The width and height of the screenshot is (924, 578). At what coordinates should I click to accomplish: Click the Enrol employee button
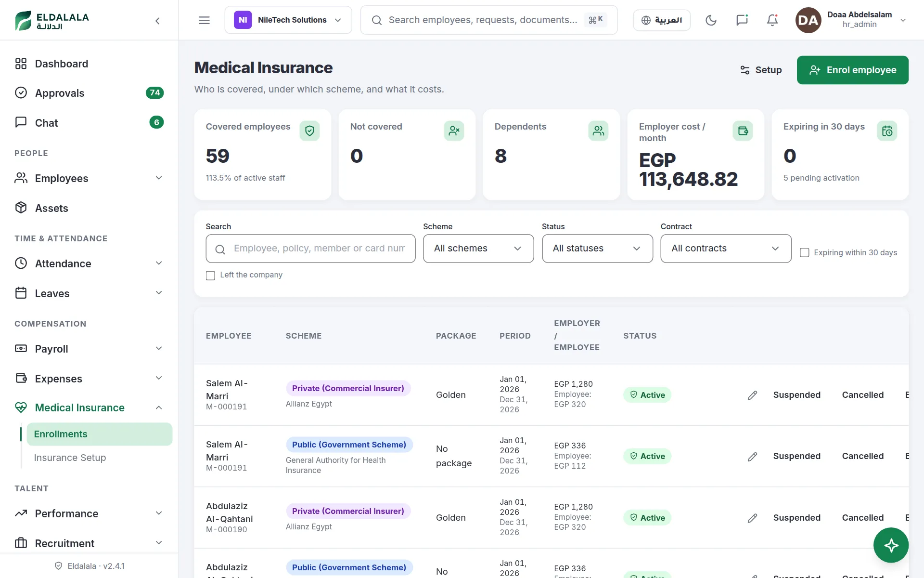point(852,70)
